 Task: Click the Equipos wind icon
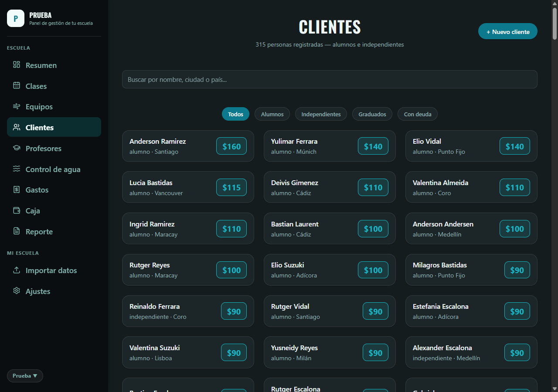[17, 107]
